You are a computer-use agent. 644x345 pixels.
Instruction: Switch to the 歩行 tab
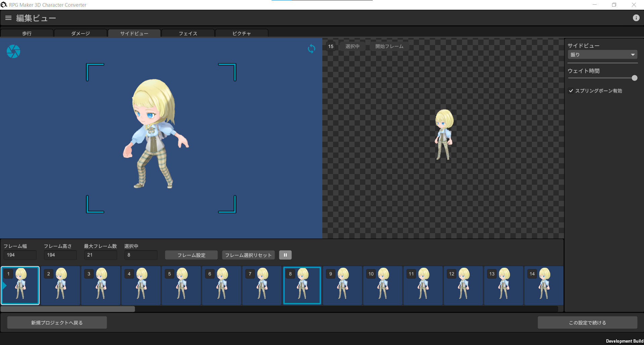click(x=27, y=33)
